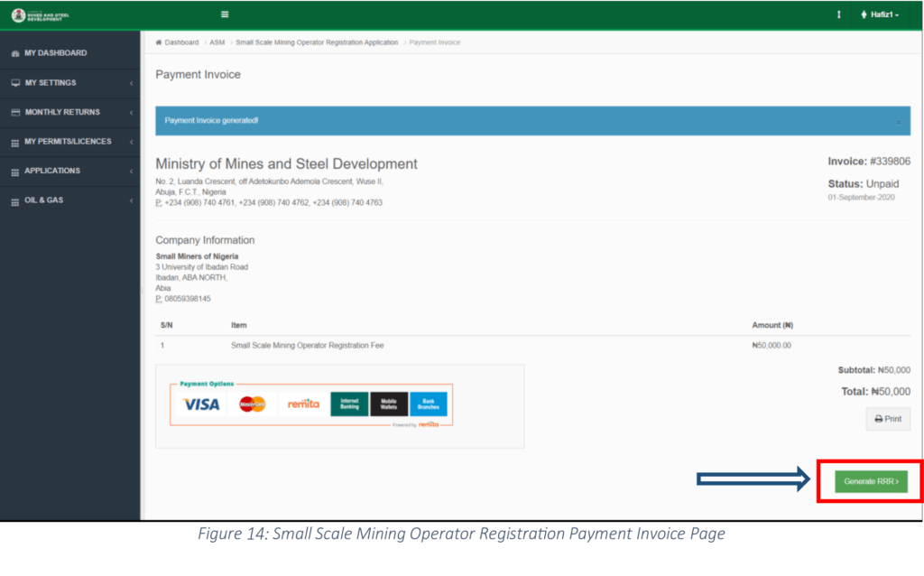Go to Dashboard breadcrumb link

[x=180, y=42]
